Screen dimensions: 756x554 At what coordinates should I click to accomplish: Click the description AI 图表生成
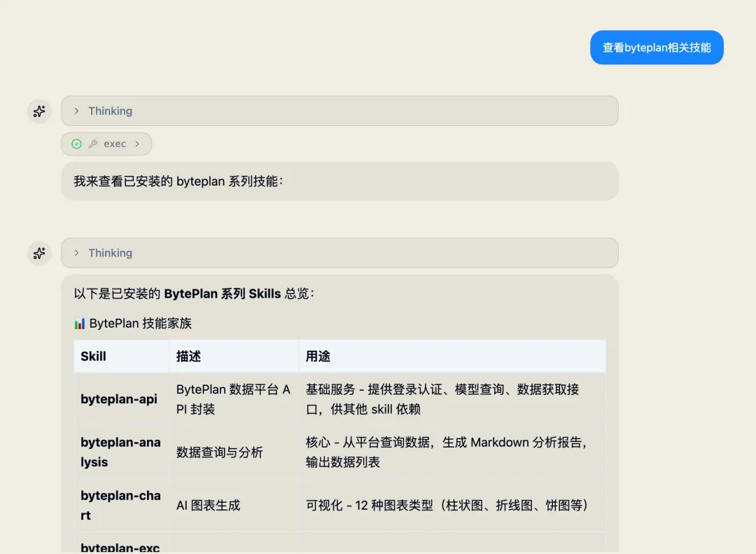click(234, 505)
